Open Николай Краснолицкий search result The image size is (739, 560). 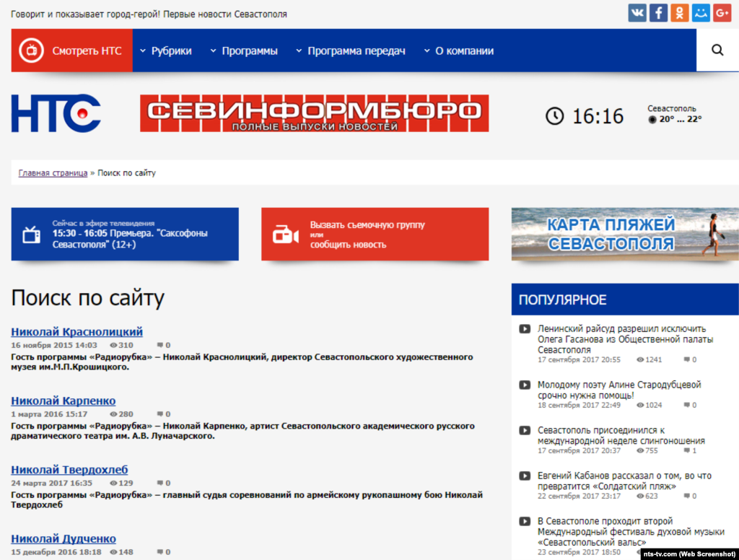[x=76, y=332]
